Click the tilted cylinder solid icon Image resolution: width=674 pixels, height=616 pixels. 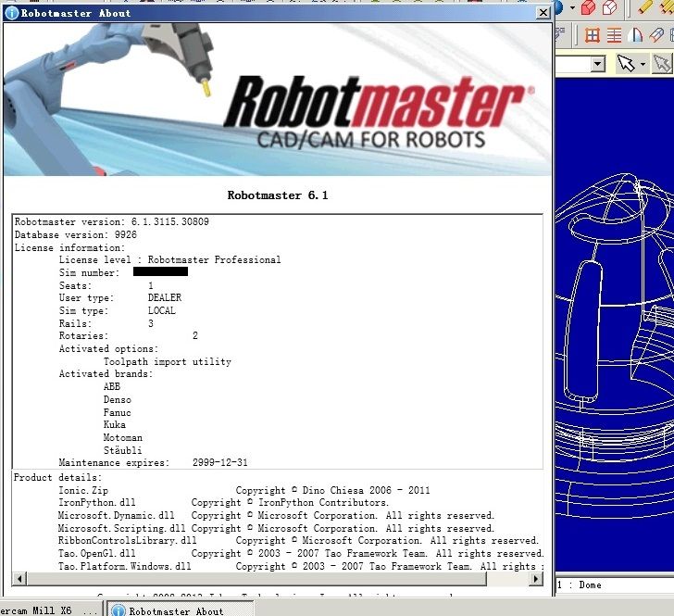point(656,35)
